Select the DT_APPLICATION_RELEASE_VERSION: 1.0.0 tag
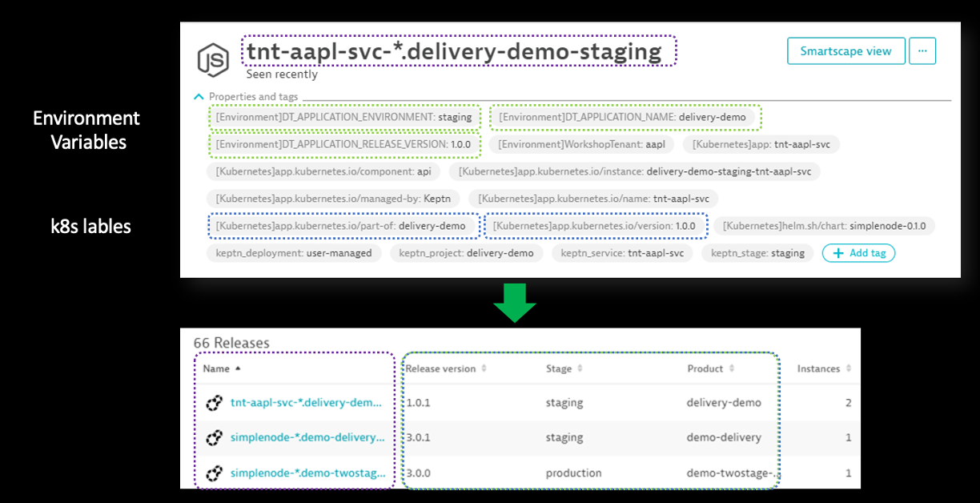Screen dimensions: 980x503 tap(343, 144)
